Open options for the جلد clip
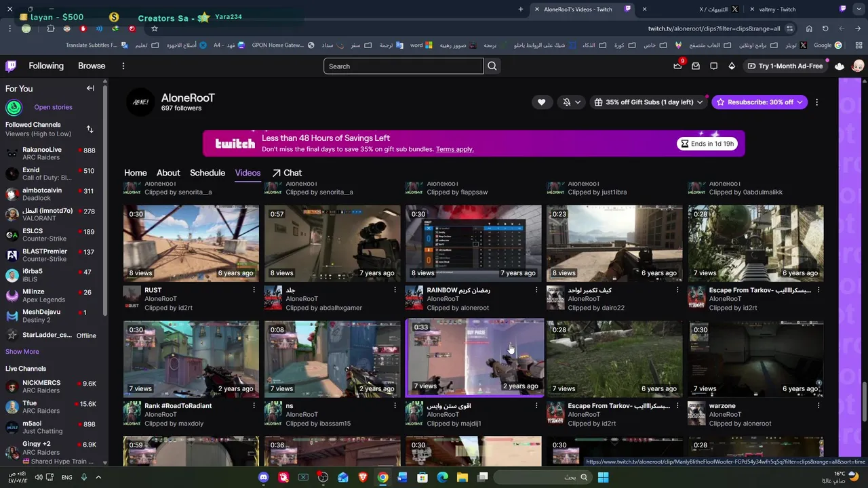The width and height of the screenshot is (868, 488). (395, 290)
